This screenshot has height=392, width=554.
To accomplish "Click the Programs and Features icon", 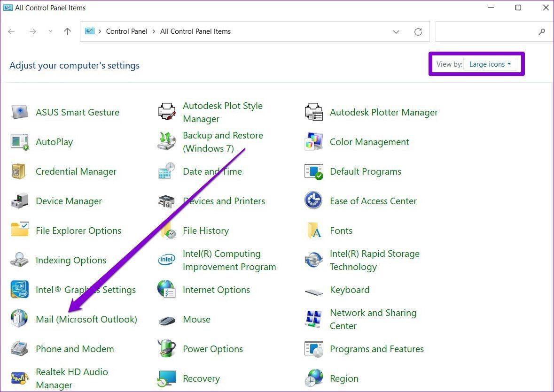I will pos(314,349).
